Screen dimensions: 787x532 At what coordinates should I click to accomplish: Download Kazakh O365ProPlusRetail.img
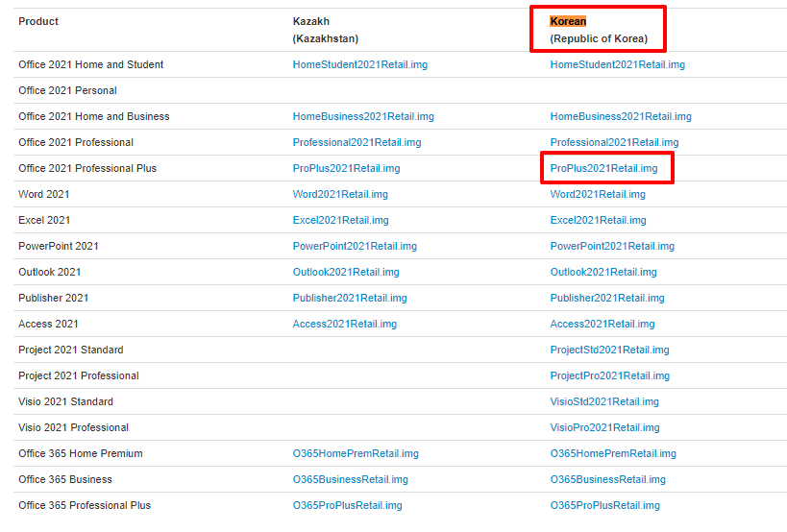coord(347,505)
